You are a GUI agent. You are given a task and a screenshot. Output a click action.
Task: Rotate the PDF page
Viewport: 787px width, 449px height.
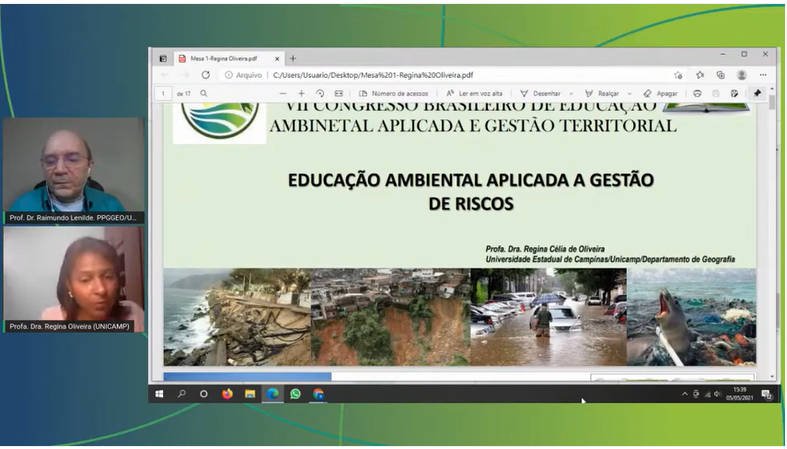point(320,93)
